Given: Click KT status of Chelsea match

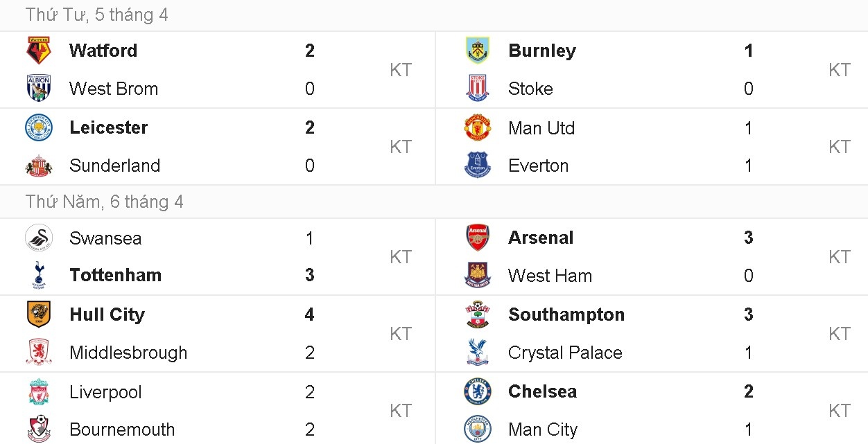Looking at the screenshot, I should pyautogui.click(x=840, y=411).
